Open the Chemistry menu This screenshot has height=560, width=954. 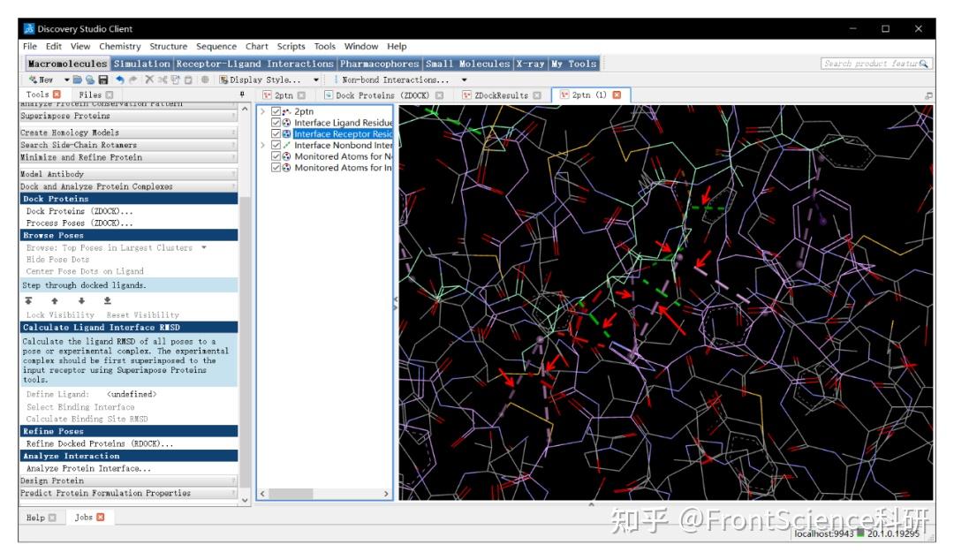pyautogui.click(x=120, y=46)
